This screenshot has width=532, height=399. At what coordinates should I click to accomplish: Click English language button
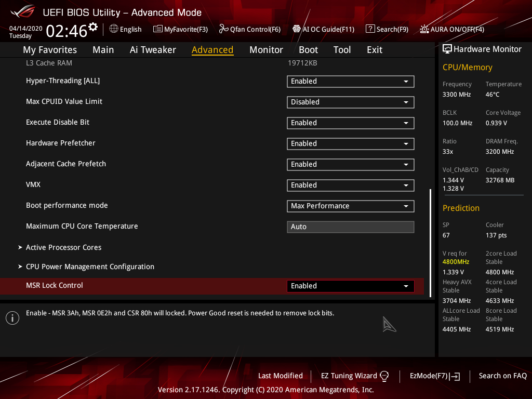pos(130,29)
